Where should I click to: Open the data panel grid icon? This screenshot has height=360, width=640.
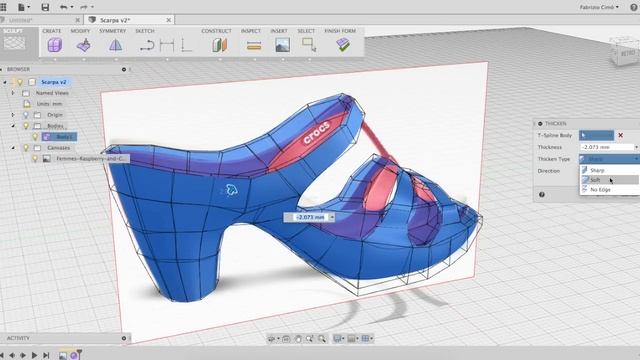(3, 7)
